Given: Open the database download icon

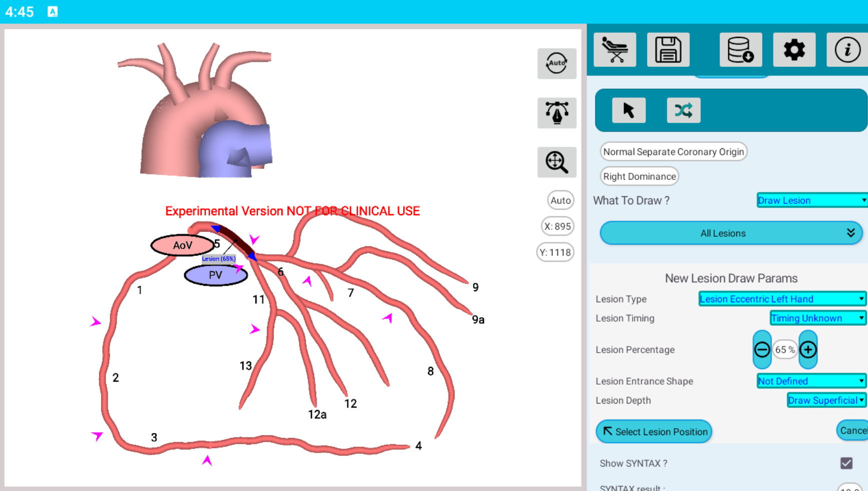Looking at the screenshot, I should pos(740,50).
